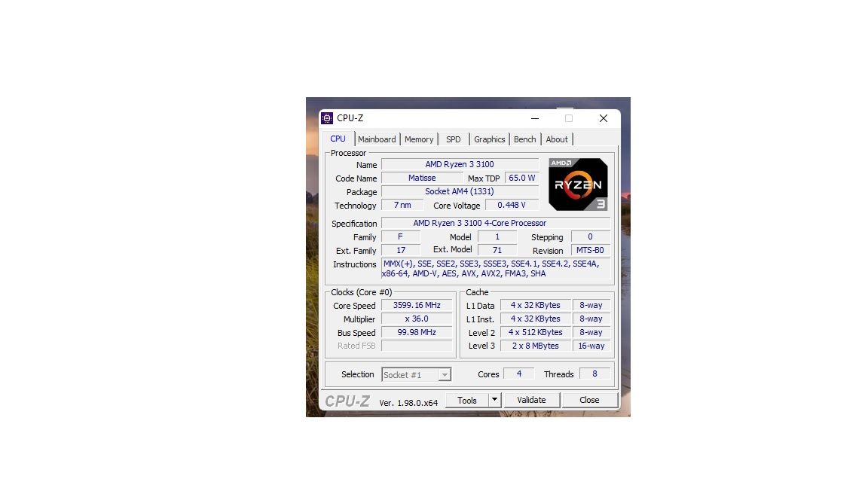Click the L1 Data size 4 x 32 KBytes
Viewport: 868px width, 488px height.
click(535, 306)
